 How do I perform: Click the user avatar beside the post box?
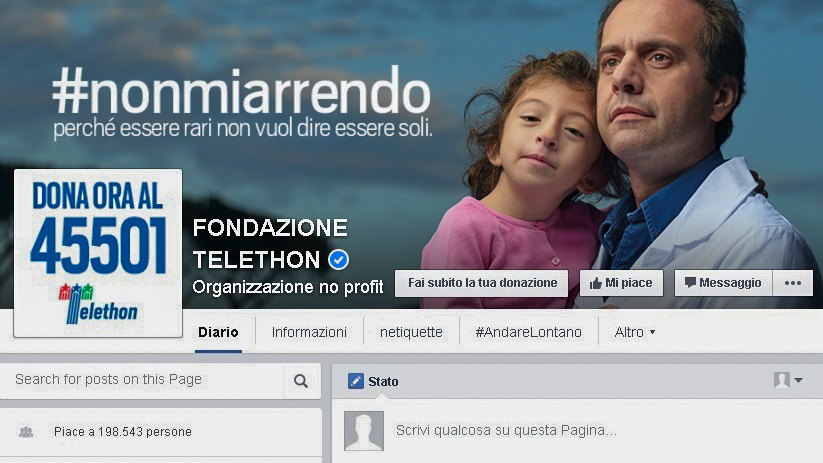pos(364,431)
